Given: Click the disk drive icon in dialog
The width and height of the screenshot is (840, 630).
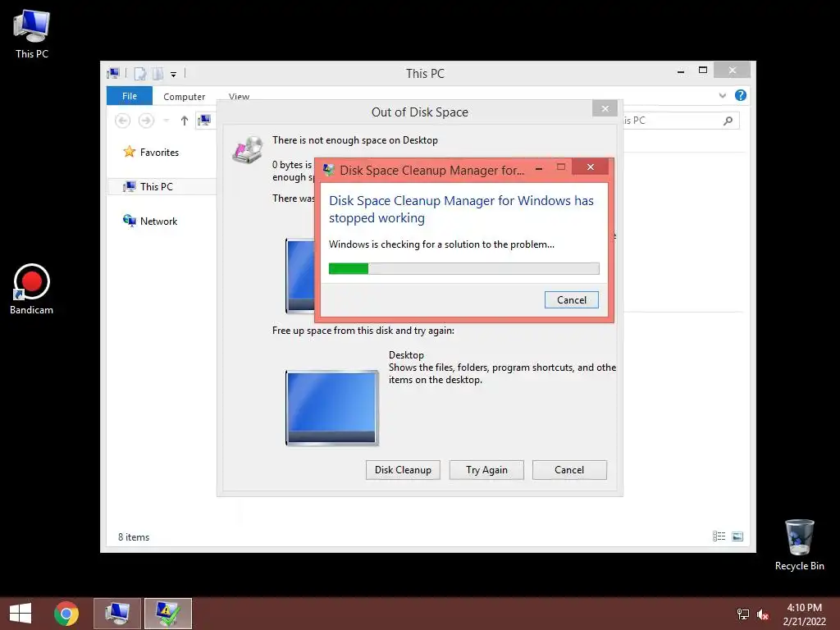Looking at the screenshot, I should [248, 149].
